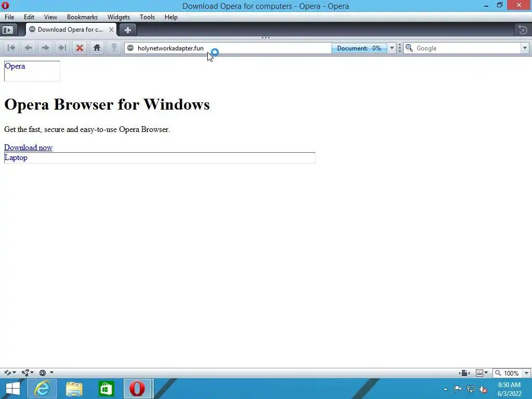Expand the search engine dropdown arrow
532x399 pixels.
point(525,48)
